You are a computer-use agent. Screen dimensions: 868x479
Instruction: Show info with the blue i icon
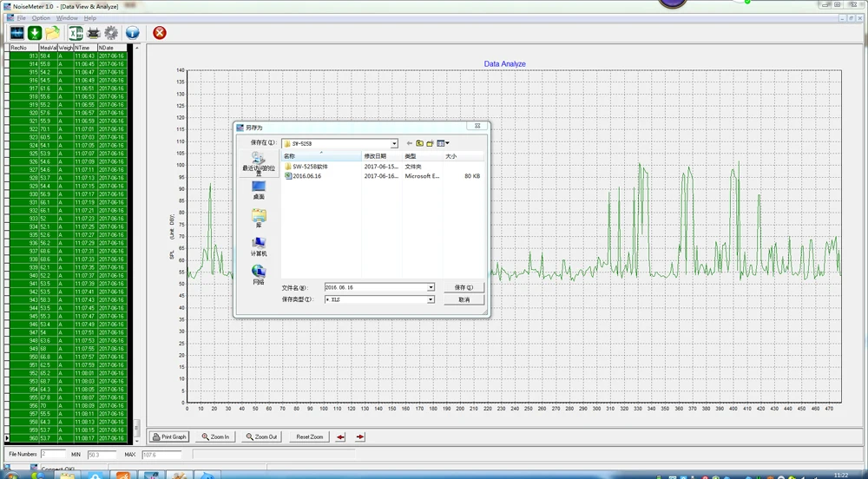132,33
